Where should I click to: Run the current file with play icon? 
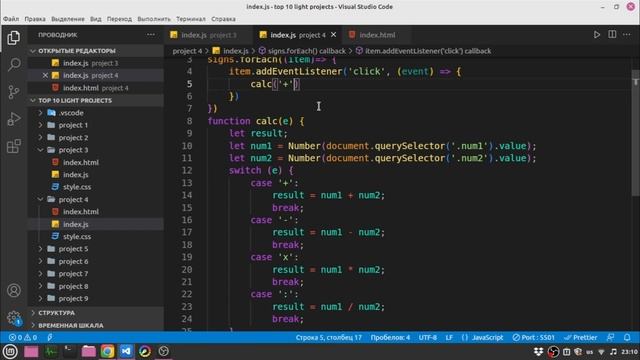coord(597,35)
